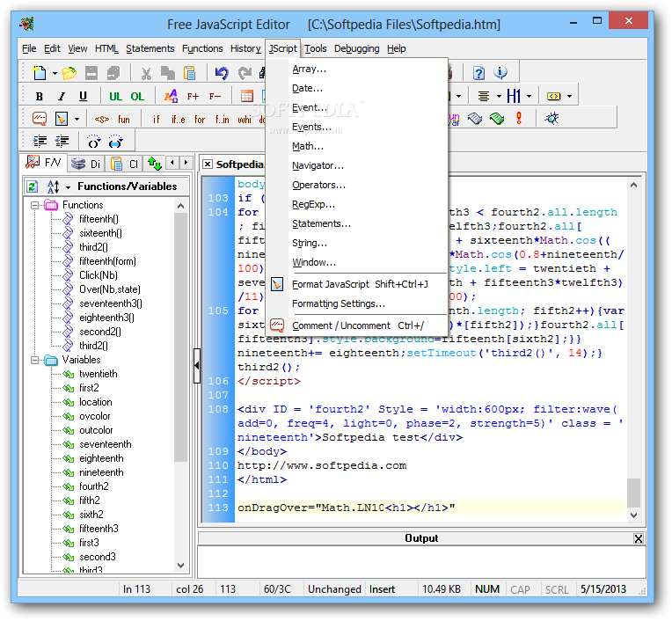Screen dimensions: 672x621
Task: Click the text alignment icon
Action: [484, 97]
